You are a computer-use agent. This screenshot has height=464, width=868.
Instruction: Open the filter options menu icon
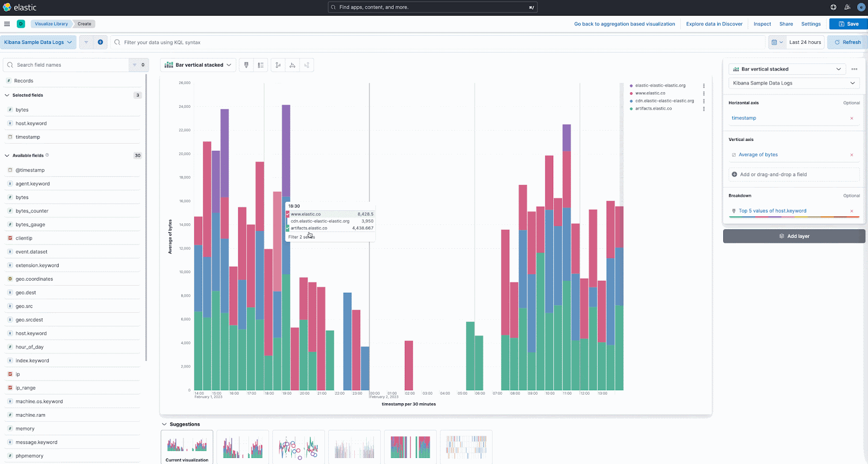86,42
